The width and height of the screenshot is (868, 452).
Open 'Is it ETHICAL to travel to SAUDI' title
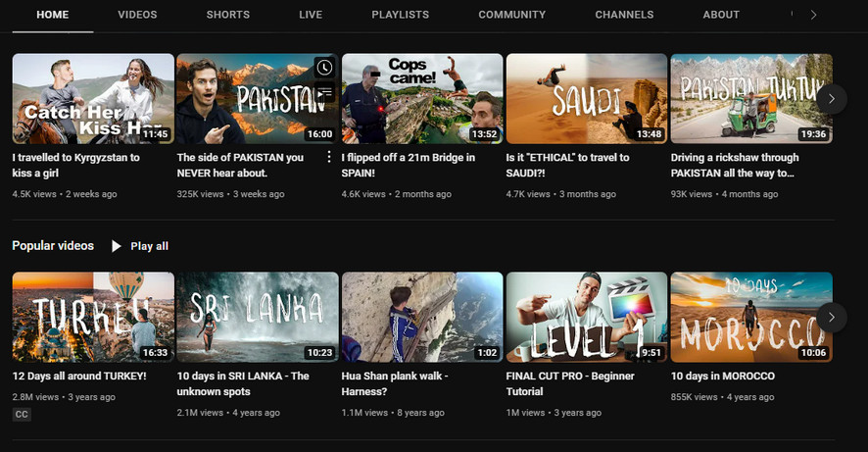coord(567,165)
